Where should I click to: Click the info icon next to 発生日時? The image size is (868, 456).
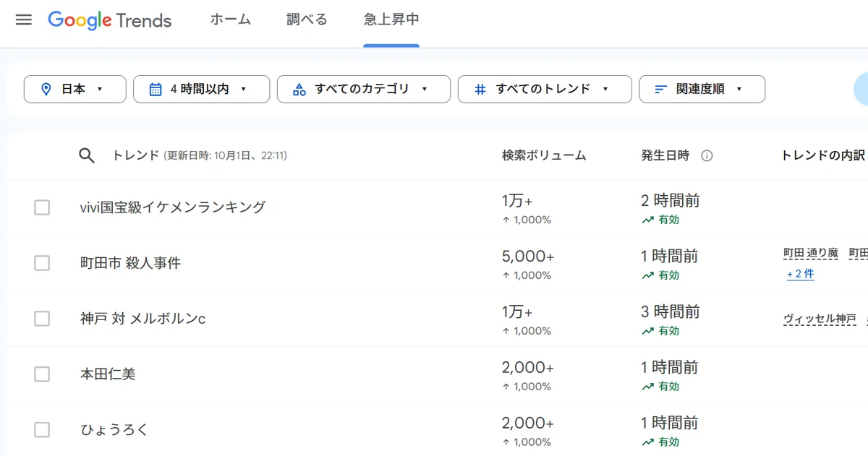point(707,155)
